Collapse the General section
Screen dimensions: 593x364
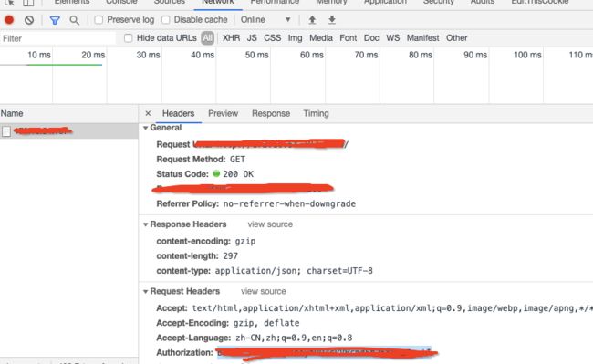coord(145,128)
